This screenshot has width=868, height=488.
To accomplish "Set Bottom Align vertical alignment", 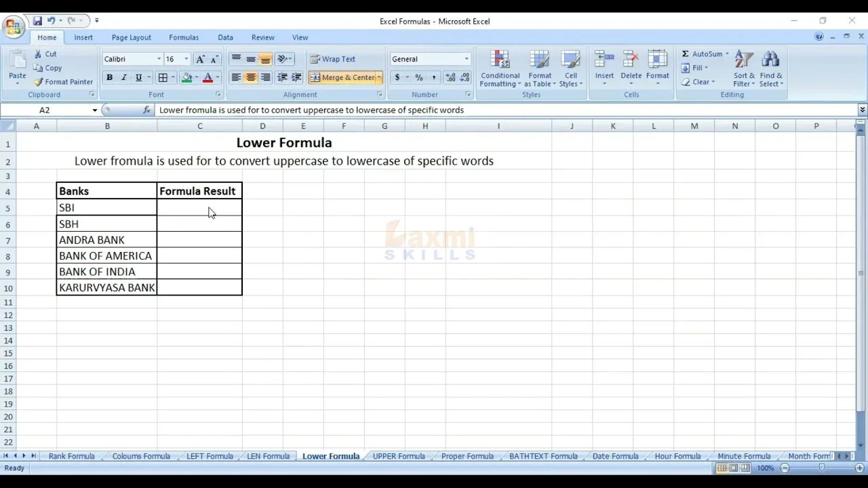I will tap(266, 59).
